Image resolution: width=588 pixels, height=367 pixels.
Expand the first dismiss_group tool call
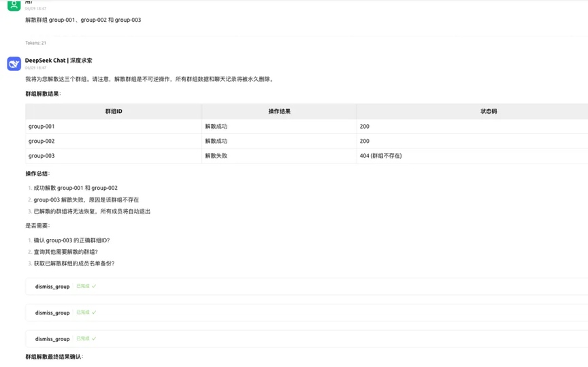coord(306,287)
